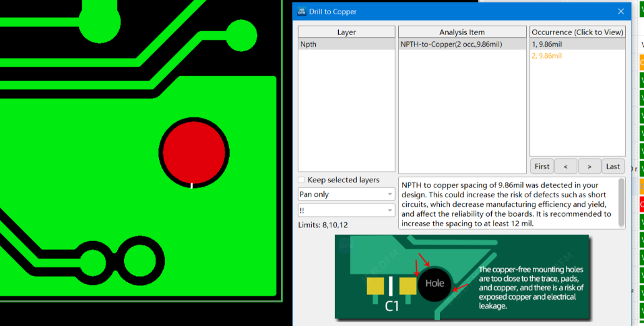
Task: Go to the next occurrence with >
Action: [589, 166]
